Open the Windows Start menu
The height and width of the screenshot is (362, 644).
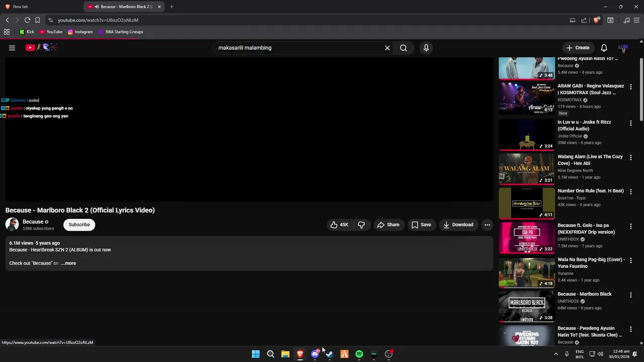[x=256, y=354]
